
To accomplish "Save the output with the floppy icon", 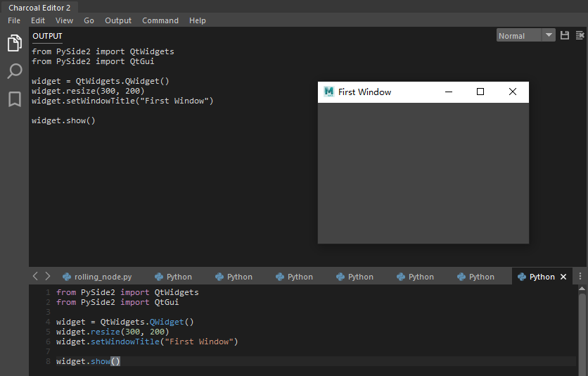I will click(564, 35).
